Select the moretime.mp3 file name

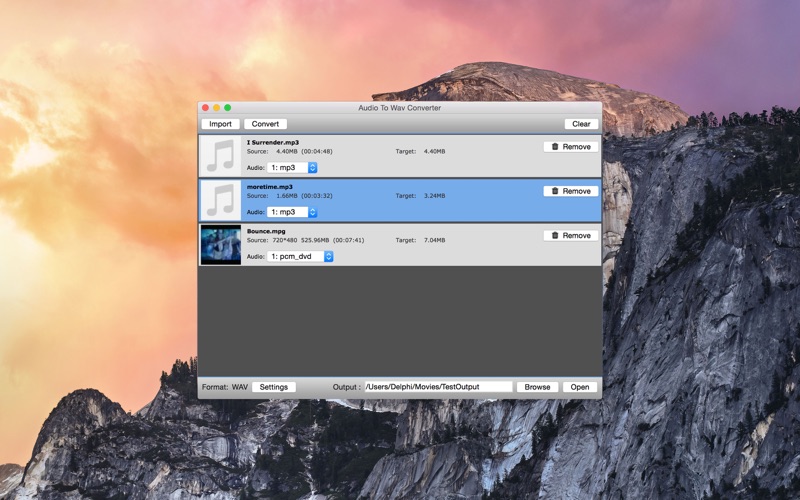coord(270,187)
